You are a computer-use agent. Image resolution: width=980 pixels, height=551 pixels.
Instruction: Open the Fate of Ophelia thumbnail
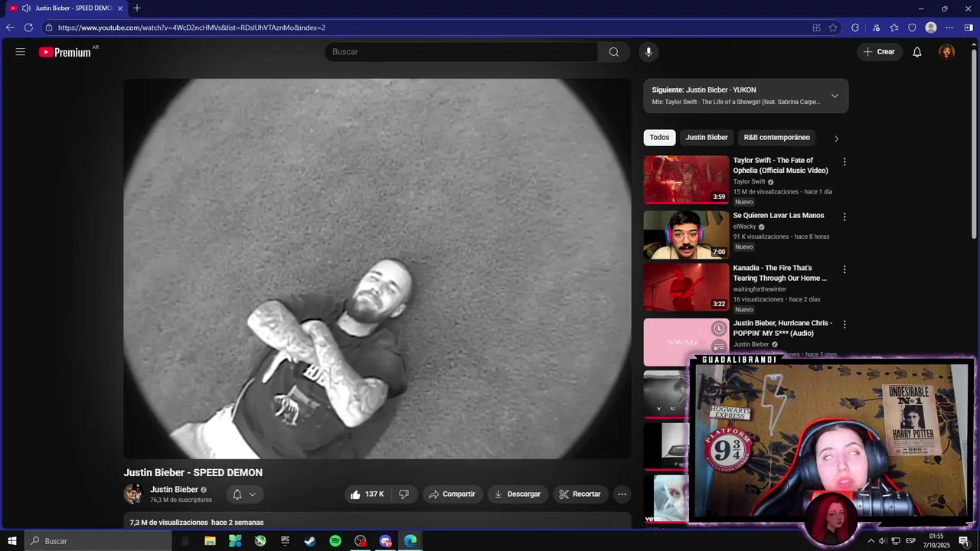coord(686,180)
